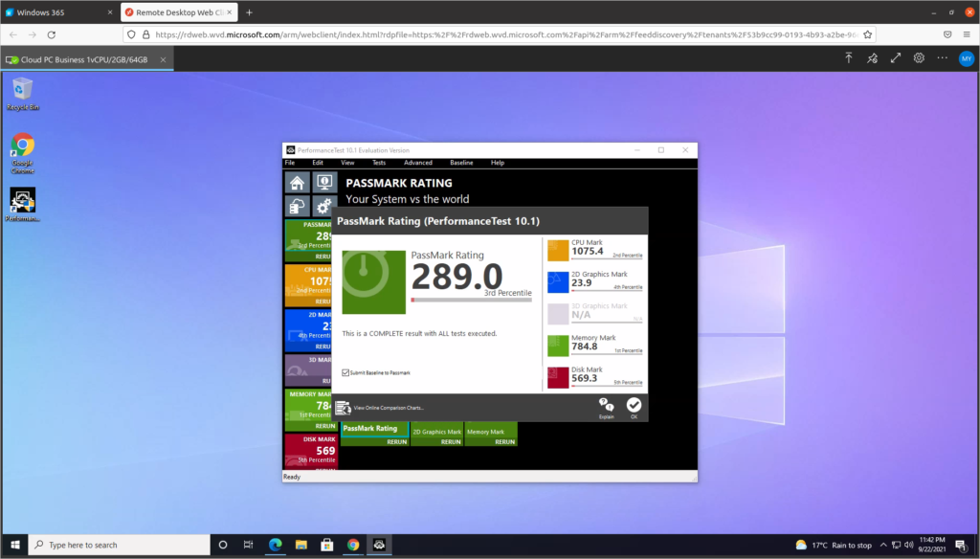Show hidden system tray icons chevron
Image resolution: width=980 pixels, height=559 pixels.
tap(883, 546)
